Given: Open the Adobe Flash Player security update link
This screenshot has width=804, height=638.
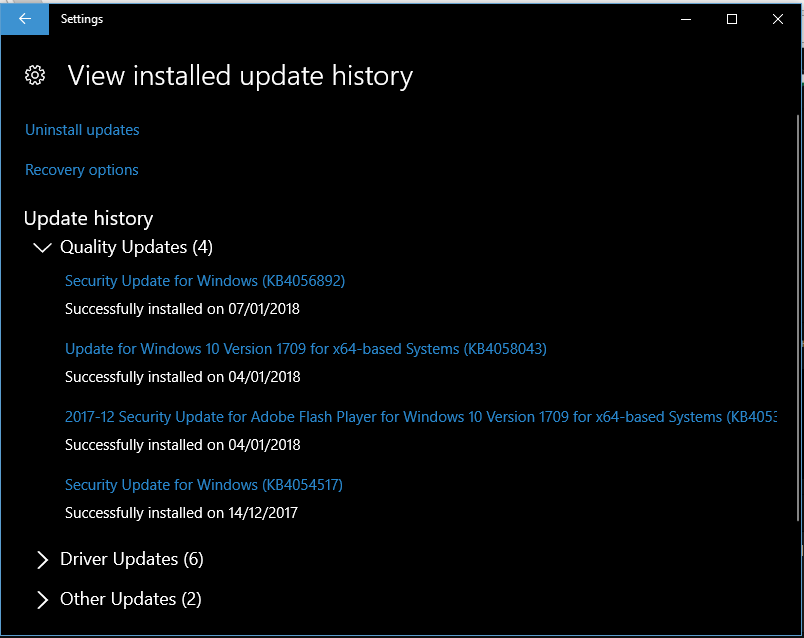Looking at the screenshot, I should (420, 417).
